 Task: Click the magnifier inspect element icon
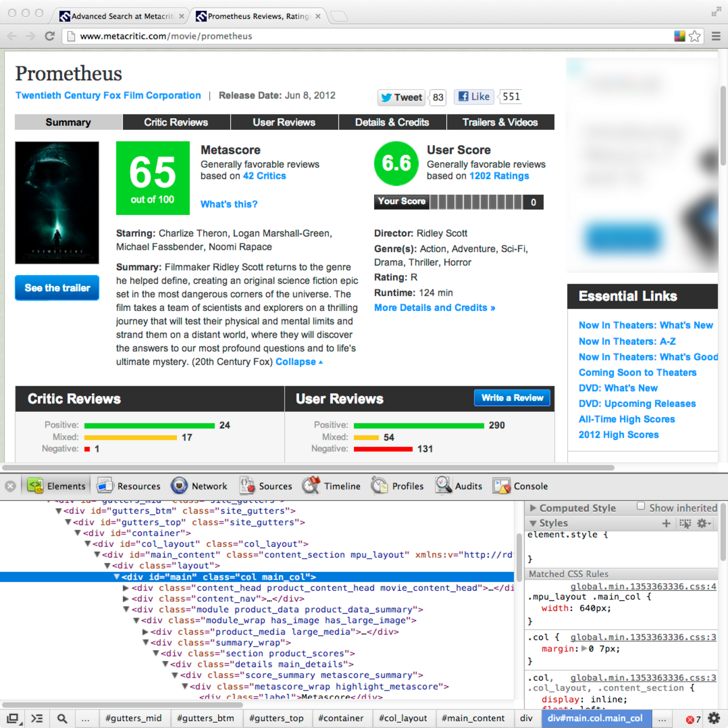pyautogui.click(x=62, y=718)
